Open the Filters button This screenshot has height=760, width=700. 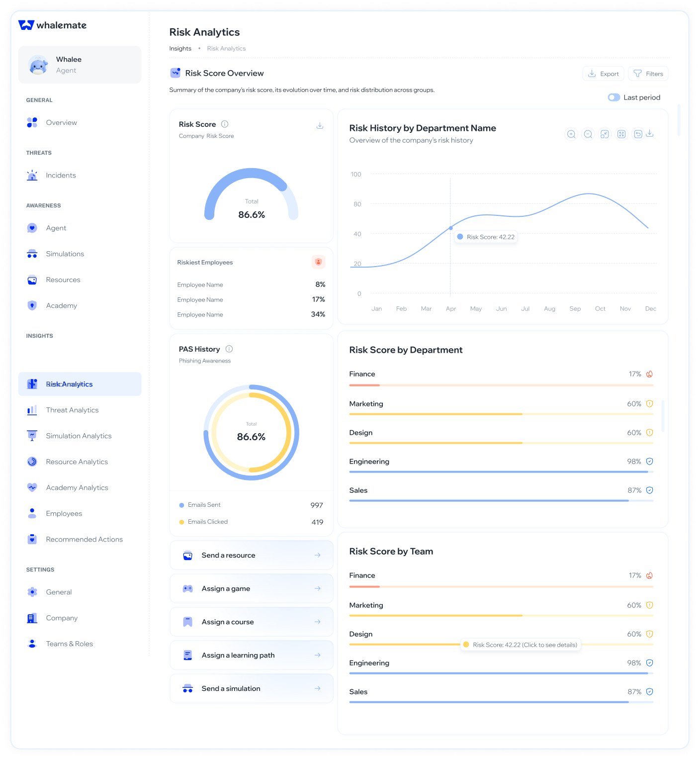tap(648, 74)
